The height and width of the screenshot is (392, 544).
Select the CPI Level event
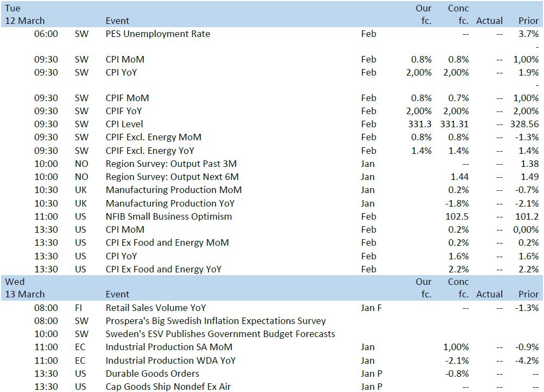(x=124, y=125)
